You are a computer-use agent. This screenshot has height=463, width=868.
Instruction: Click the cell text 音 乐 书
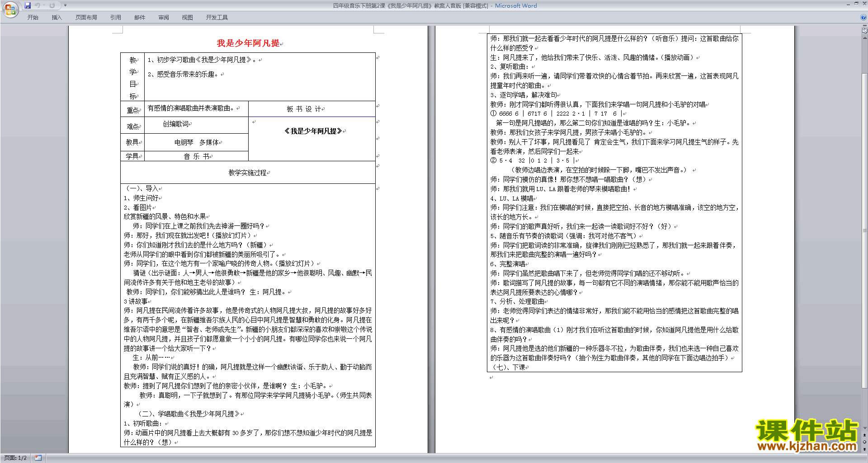tap(196, 156)
